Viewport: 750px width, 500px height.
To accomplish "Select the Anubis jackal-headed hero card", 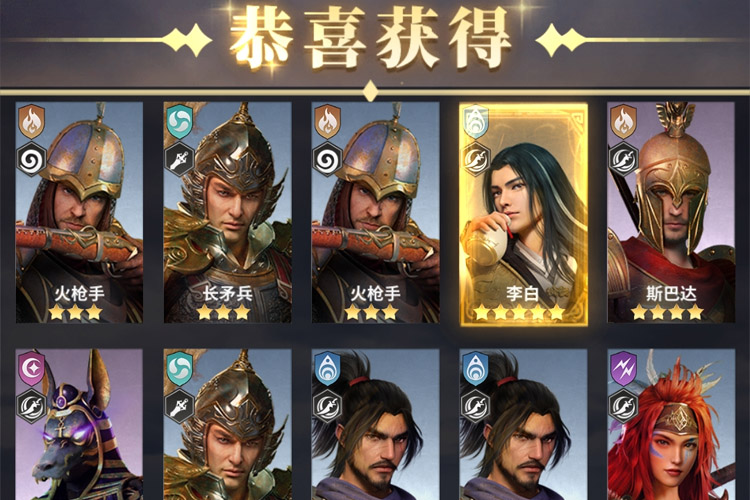I will tap(79, 424).
